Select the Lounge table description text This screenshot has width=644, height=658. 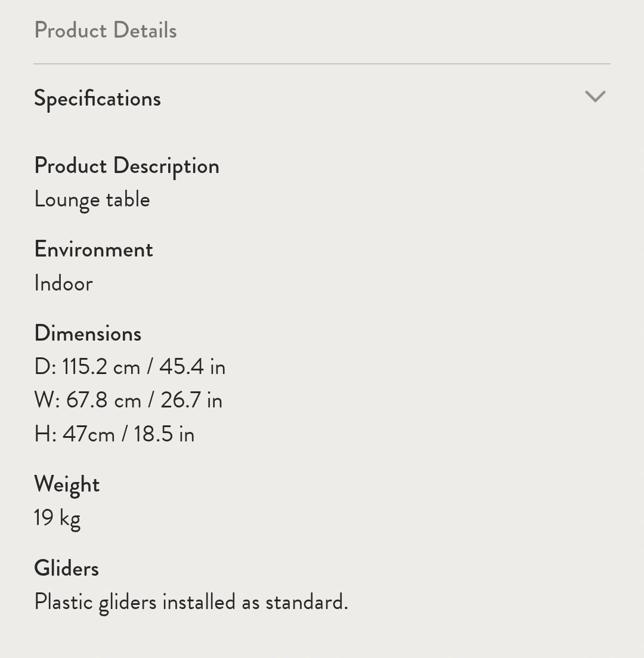coord(92,199)
